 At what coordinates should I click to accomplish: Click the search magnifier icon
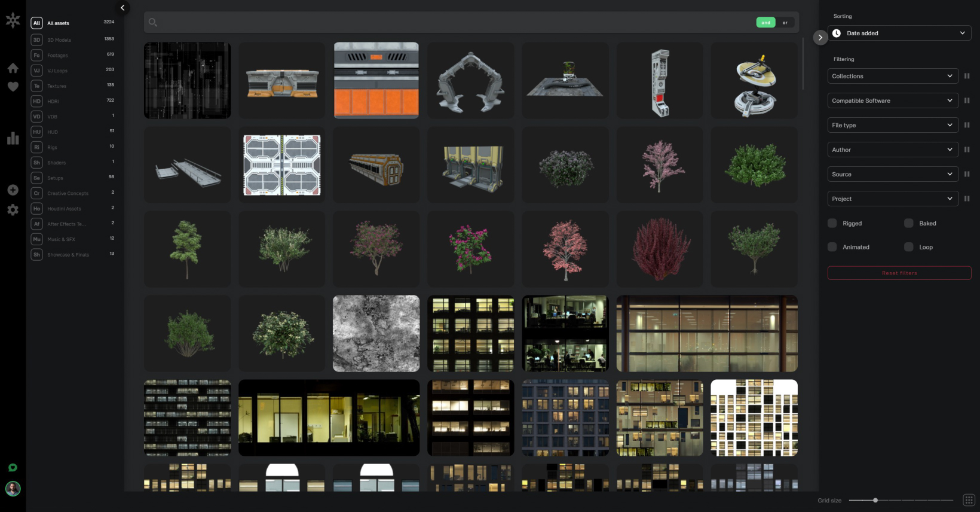click(x=153, y=22)
